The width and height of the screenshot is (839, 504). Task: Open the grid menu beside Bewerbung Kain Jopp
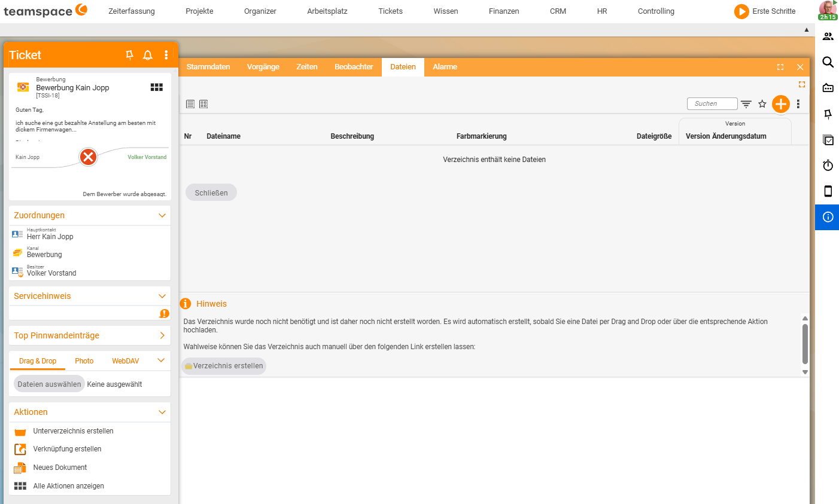coord(157,87)
